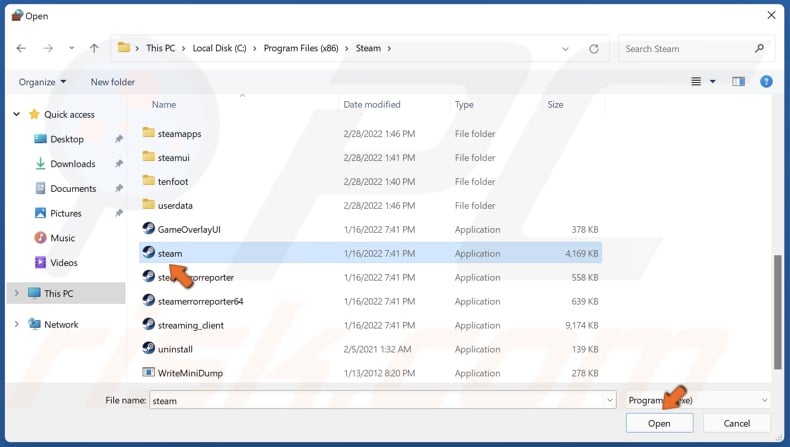The width and height of the screenshot is (790, 447).
Task: Select the GameOverlayUI application icon
Action: pos(149,230)
